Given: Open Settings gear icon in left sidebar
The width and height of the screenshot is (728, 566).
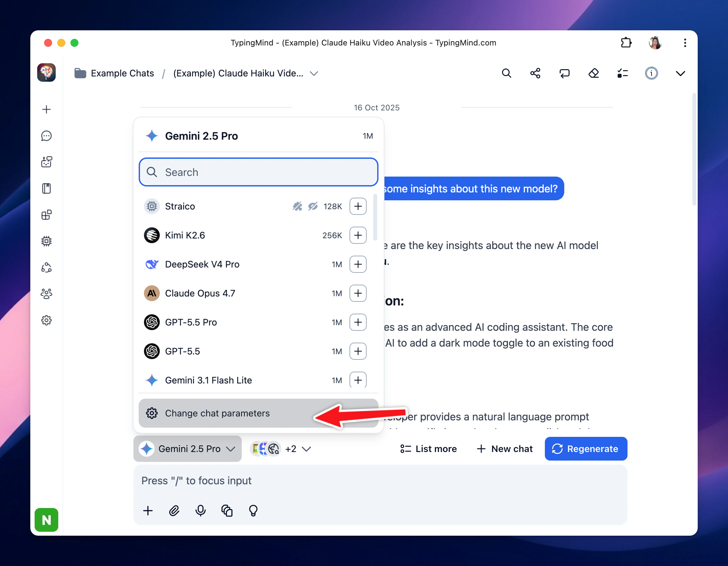Looking at the screenshot, I should click(x=46, y=320).
